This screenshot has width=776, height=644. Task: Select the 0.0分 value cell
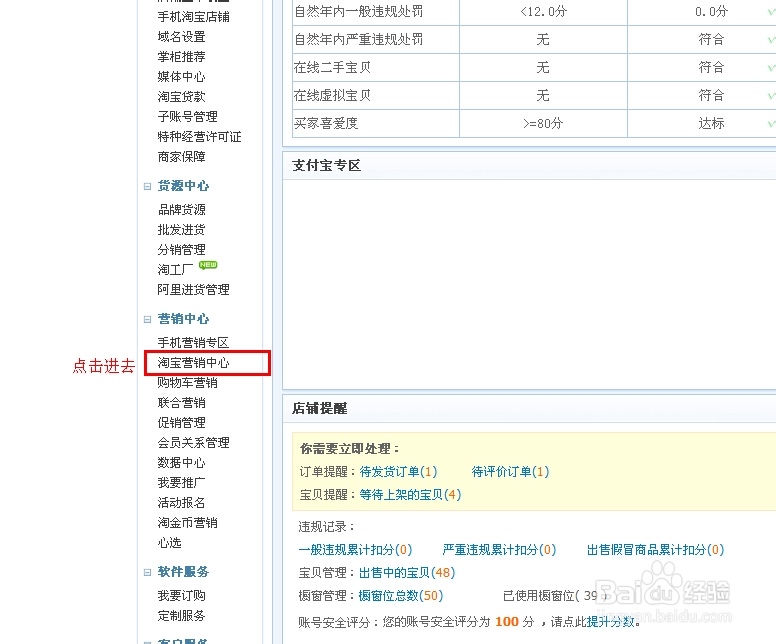(711, 11)
